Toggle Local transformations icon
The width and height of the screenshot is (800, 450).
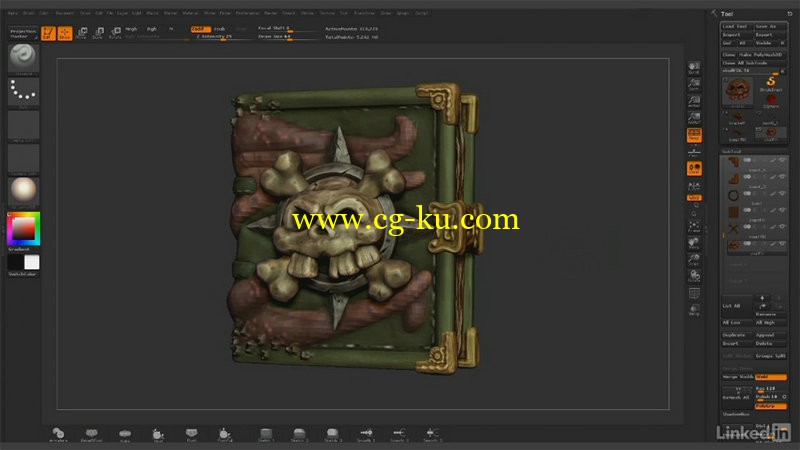694,169
